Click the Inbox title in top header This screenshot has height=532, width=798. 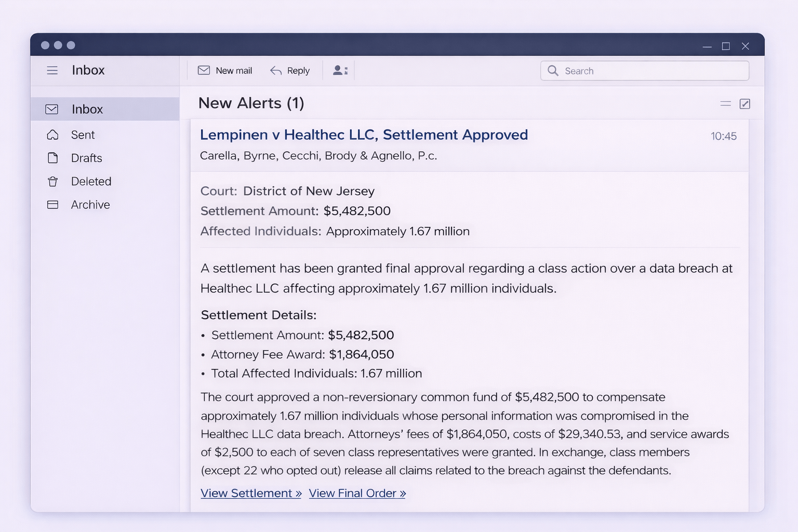[88, 70]
